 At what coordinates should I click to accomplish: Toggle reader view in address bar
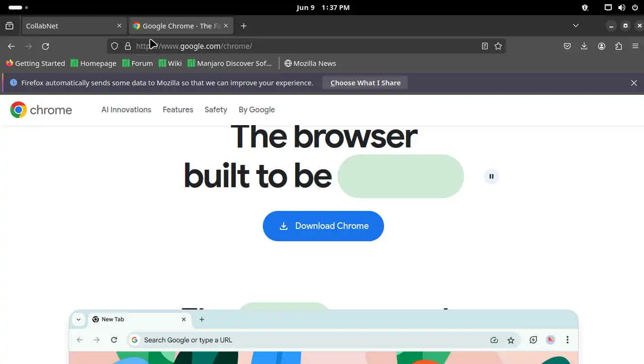[485, 46]
